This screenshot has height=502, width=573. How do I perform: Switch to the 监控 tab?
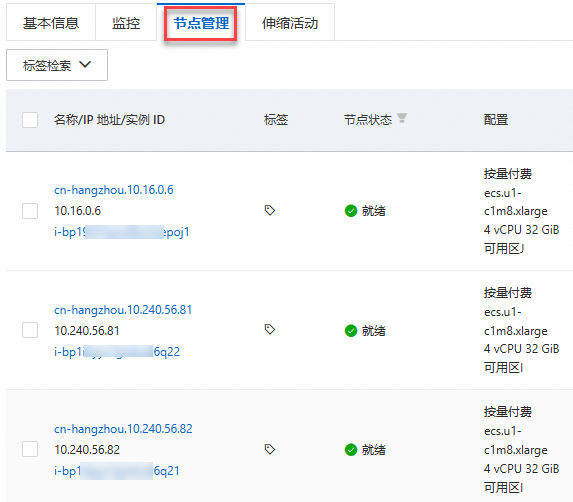click(x=126, y=23)
